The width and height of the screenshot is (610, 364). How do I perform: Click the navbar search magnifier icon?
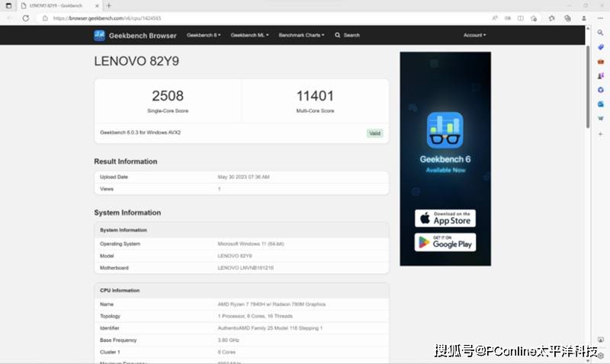click(x=337, y=35)
